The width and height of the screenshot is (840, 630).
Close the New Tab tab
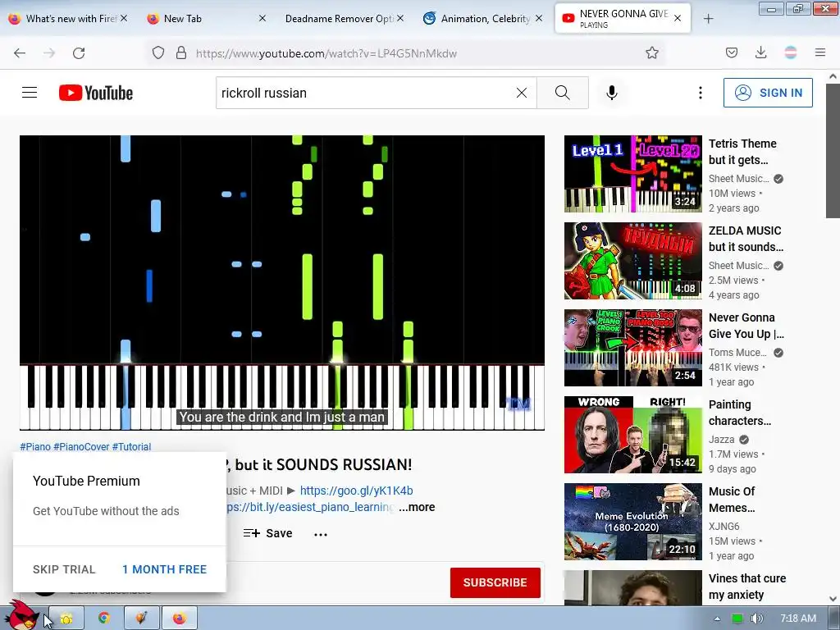click(x=262, y=18)
